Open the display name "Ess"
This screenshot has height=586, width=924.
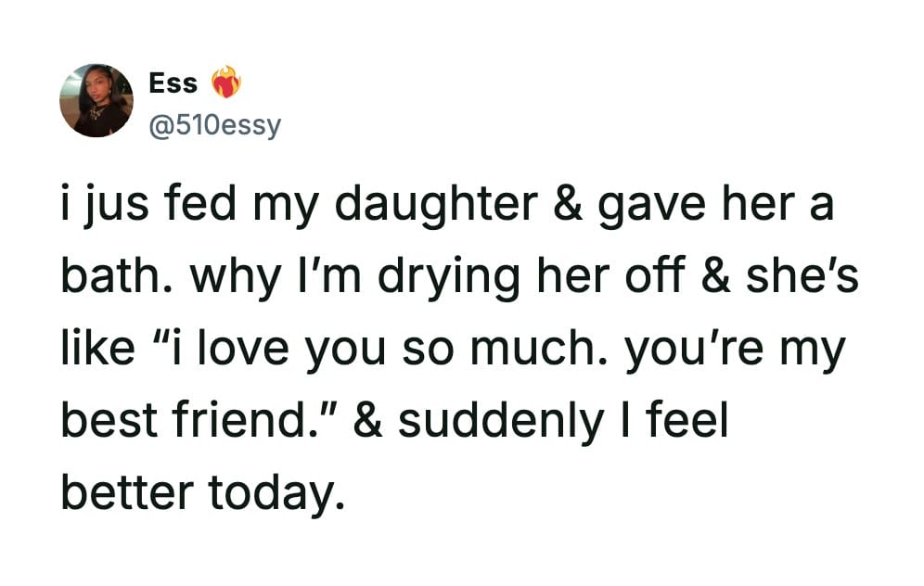point(173,83)
